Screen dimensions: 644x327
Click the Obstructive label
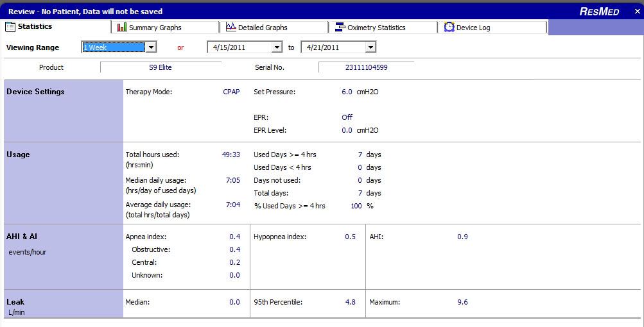(x=151, y=249)
